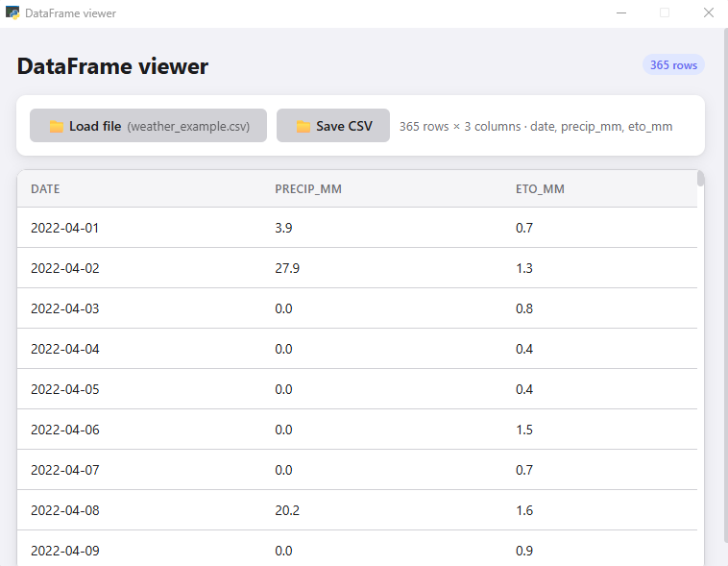This screenshot has width=728, height=566.
Task: Click the rows and columns summary text
Action: pos(536,127)
